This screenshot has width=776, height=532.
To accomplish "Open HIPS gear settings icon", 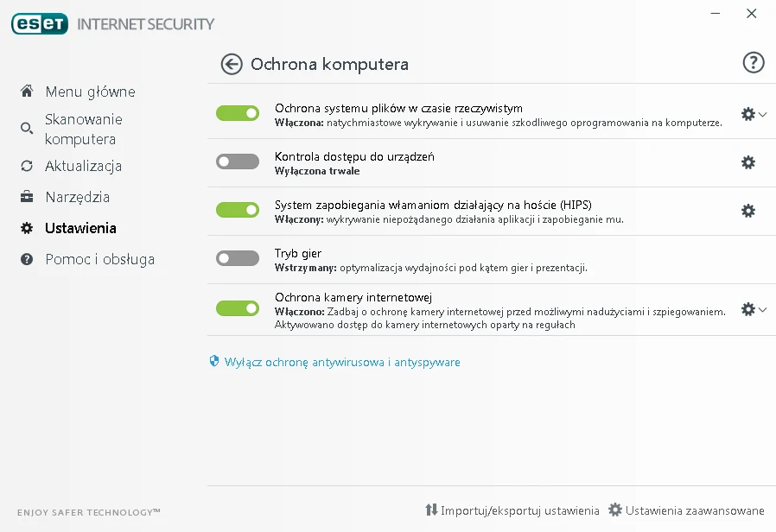I will [747, 210].
